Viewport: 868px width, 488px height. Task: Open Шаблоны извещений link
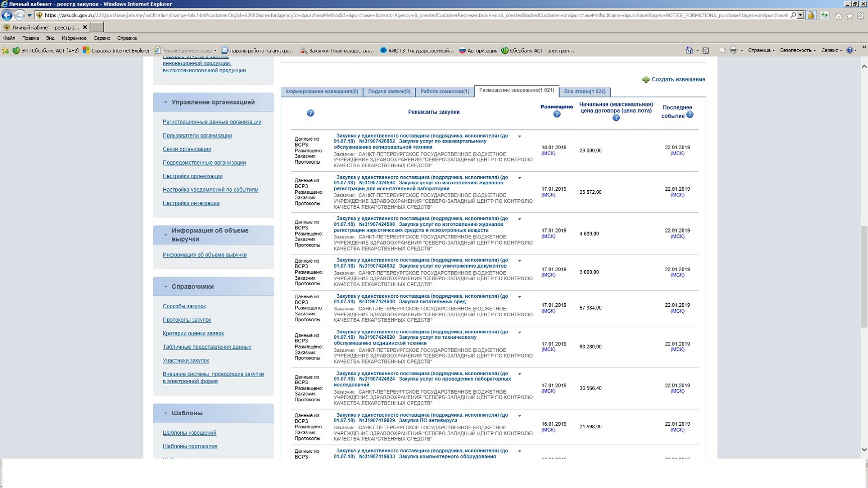coord(189,433)
